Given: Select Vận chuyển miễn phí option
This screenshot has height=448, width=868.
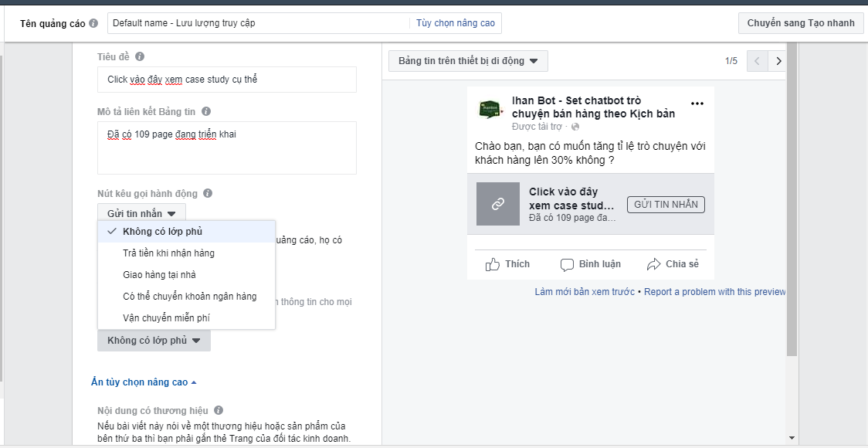Looking at the screenshot, I should (x=186, y=318).
